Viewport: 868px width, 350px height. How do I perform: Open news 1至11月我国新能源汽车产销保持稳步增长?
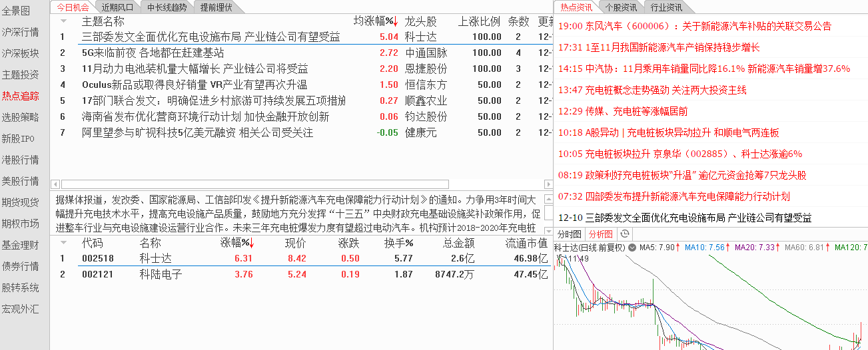(x=659, y=47)
